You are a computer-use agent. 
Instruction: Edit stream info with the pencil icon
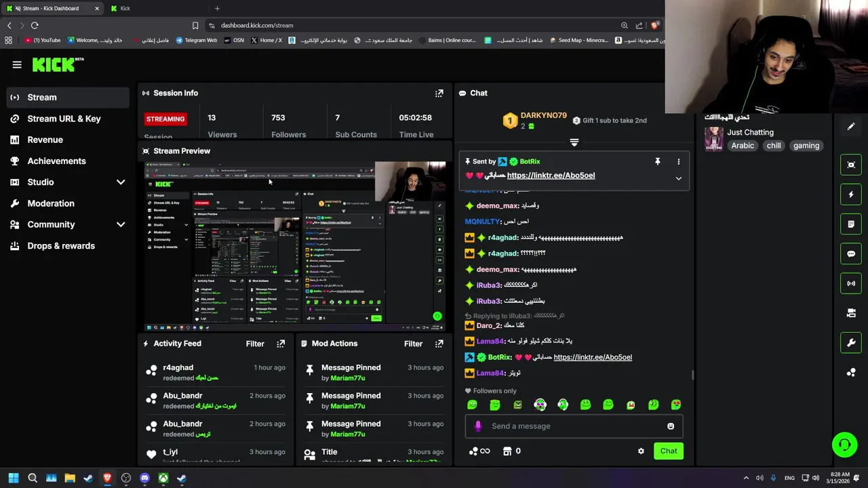pos(851,127)
